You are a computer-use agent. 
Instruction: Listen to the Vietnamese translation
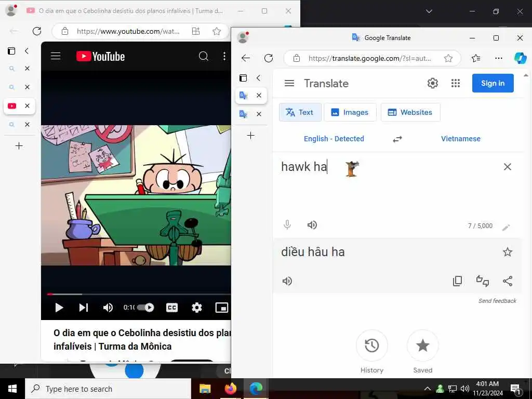point(287,281)
